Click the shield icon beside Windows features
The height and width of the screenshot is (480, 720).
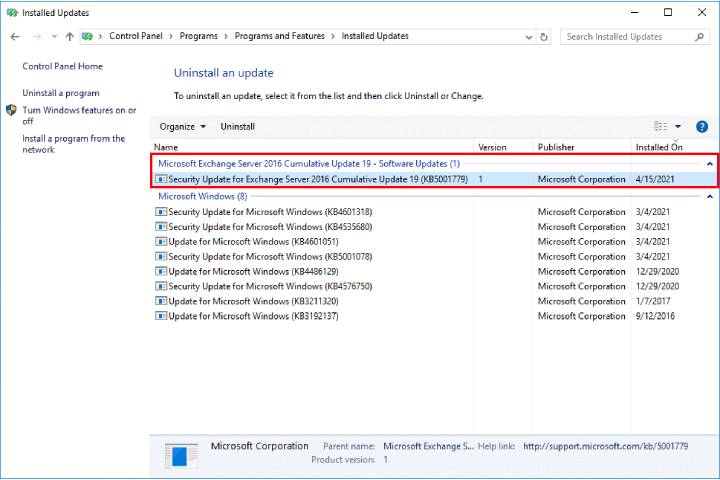click(11, 110)
